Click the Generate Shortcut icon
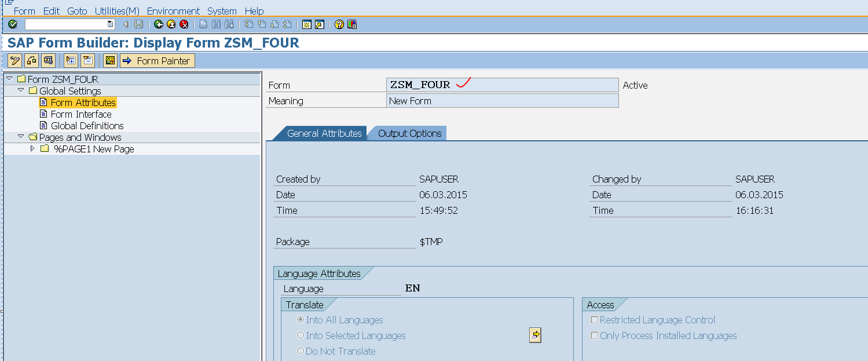868x361 pixels. coord(320,24)
